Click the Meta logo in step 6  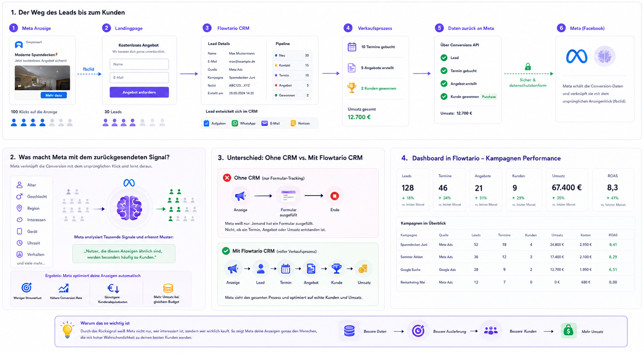pyautogui.click(x=577, y=57)
